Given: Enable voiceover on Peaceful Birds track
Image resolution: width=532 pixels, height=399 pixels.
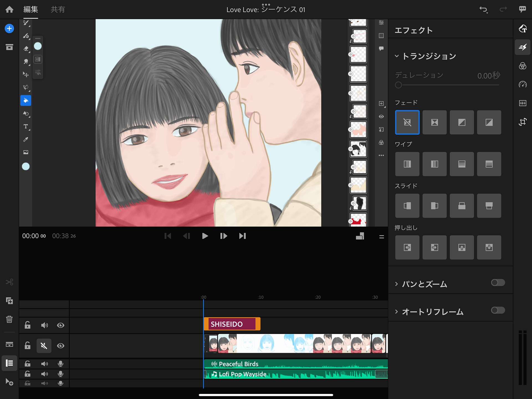Looking at the screenshot, I should tap(61, 364).
